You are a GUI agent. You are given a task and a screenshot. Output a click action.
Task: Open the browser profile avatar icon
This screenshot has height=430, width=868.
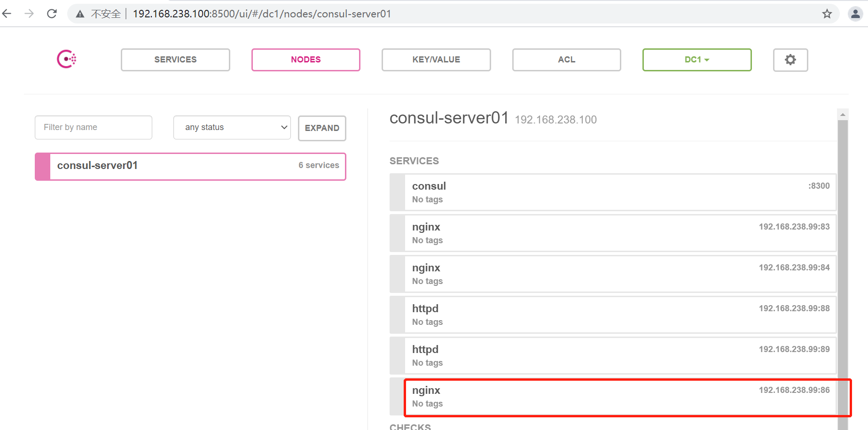tap(855, 14)
